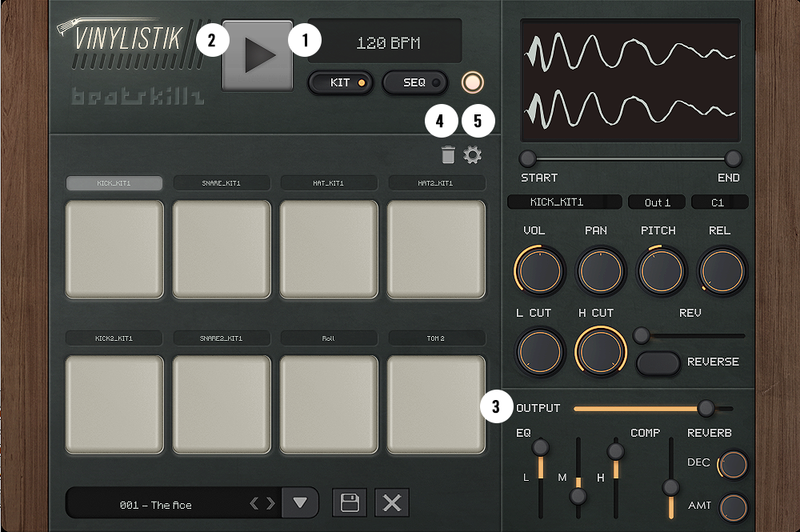Open the preset list dropdown arrow
Viewport: 800px width, 532px height.
tap(299, 502)
